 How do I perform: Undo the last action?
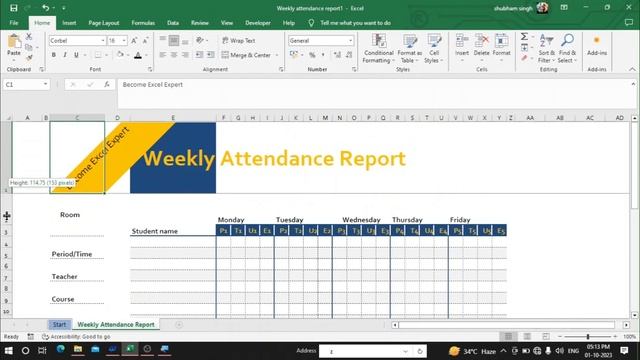45,8
